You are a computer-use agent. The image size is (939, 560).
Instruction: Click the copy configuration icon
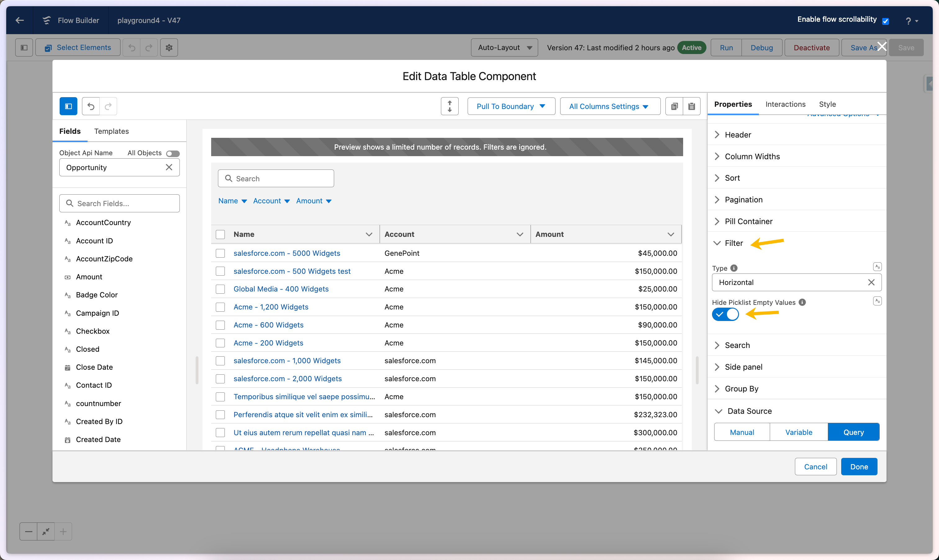coord(674,106)
